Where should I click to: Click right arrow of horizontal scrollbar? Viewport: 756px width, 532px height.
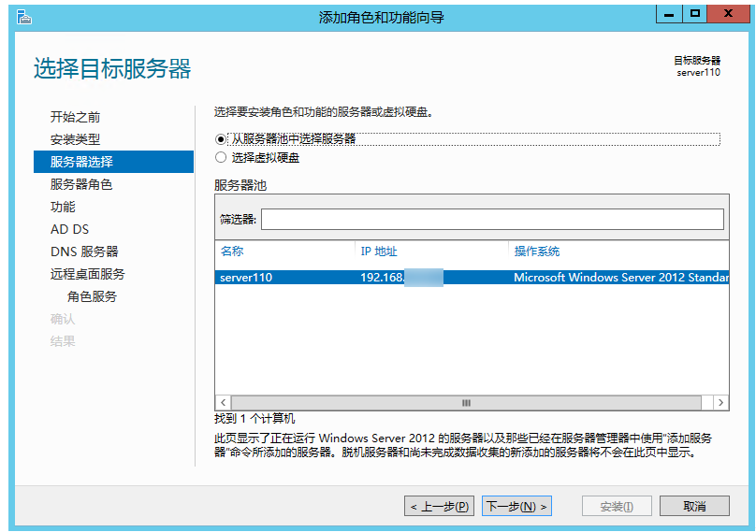pos(720,402)
